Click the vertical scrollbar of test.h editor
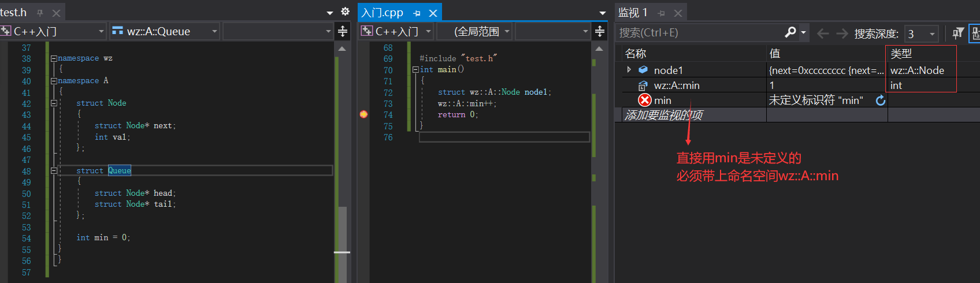 click(x=342, y=162)
